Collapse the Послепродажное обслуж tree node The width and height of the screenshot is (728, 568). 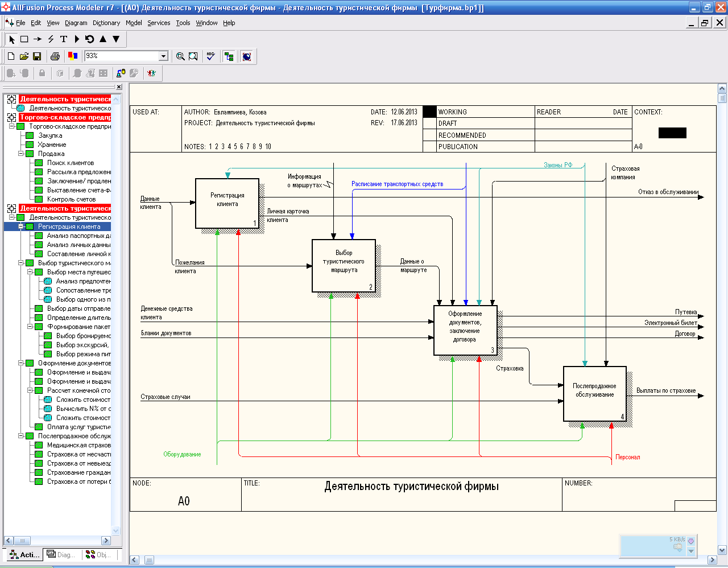pyautogui.click(x=21, y=436)
